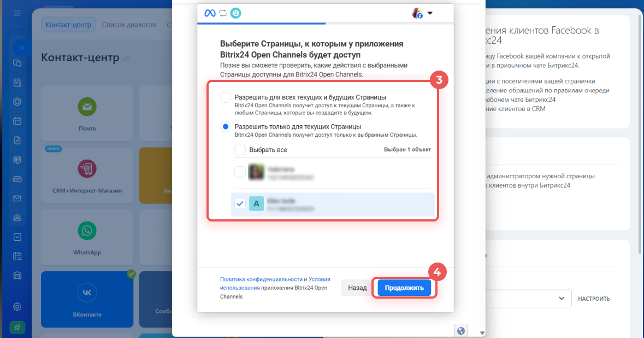Open the people group icon in the sidebar
This screenshot has height=338, width=644.
17,218
